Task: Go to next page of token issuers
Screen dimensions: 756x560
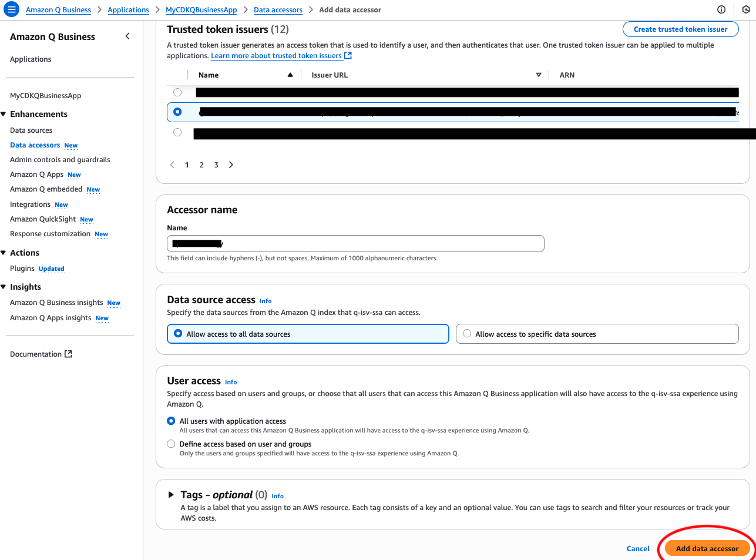Action: (231, 165)
